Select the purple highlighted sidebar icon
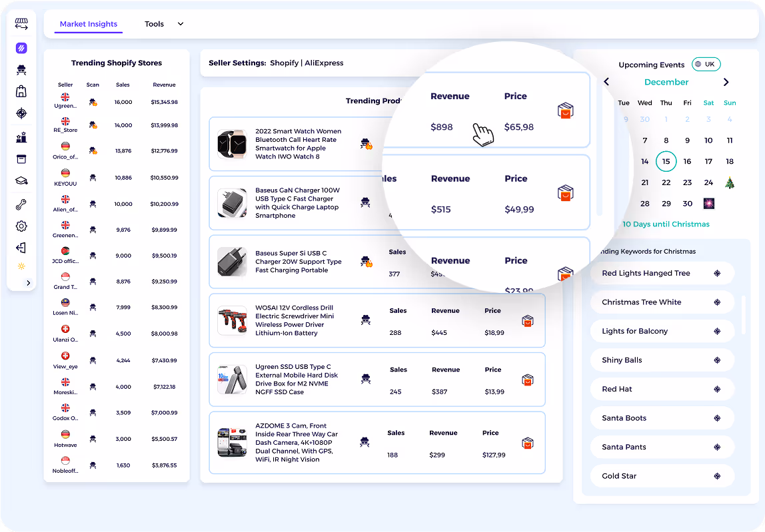Screen dimensions: 765x532 pos(21,48)
